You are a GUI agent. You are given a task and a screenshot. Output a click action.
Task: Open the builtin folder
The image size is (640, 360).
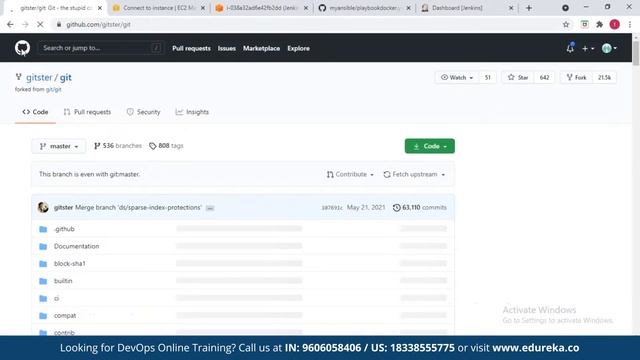[x=63, y=281]
